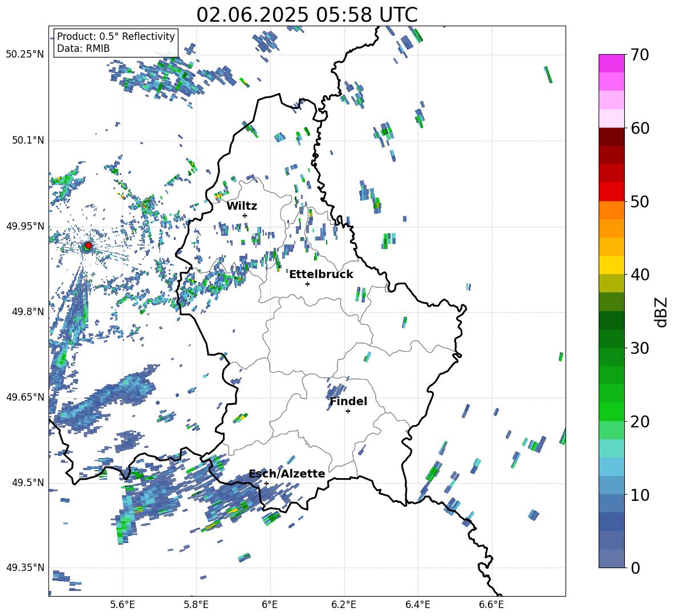Screen dimensions: 675x616
Task: Click the 49.65°N latitude label
Action: pyautogui.click(x=25, y=397)
